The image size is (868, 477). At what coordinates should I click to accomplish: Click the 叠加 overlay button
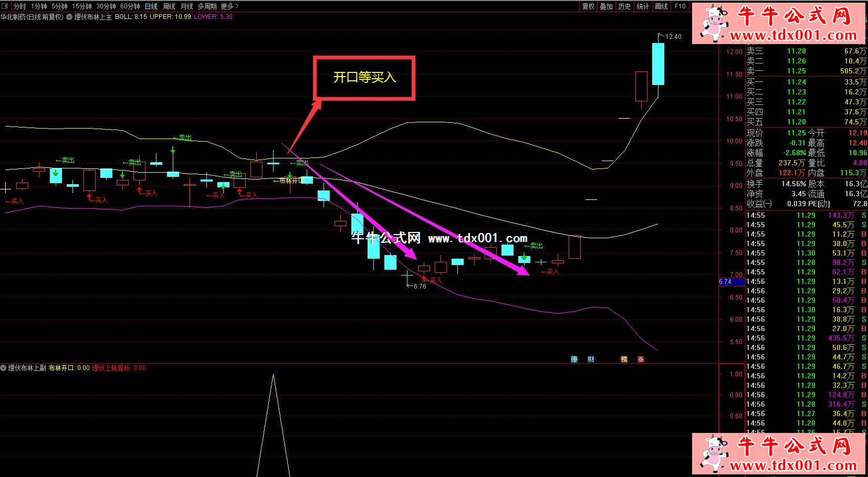[x=606, y=6]
